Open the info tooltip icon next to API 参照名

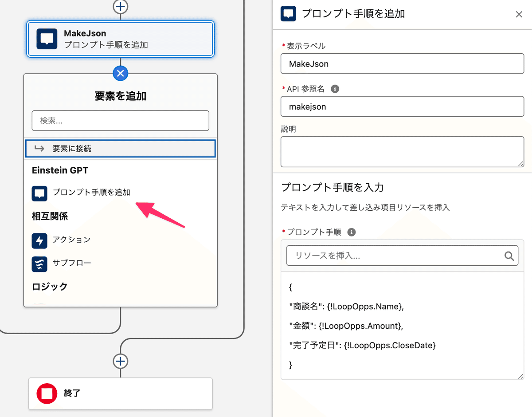coord(335,88)
